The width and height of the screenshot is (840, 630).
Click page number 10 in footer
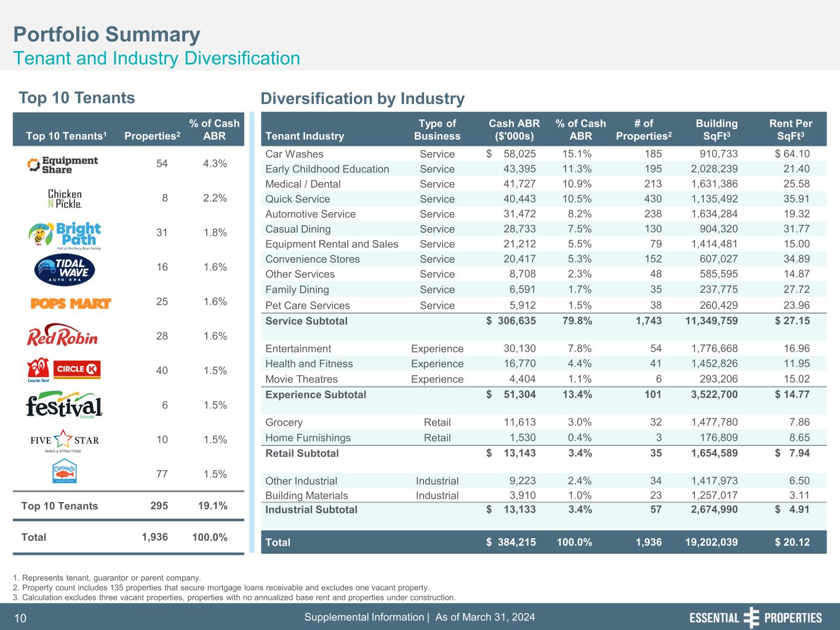tap(20, 618)
